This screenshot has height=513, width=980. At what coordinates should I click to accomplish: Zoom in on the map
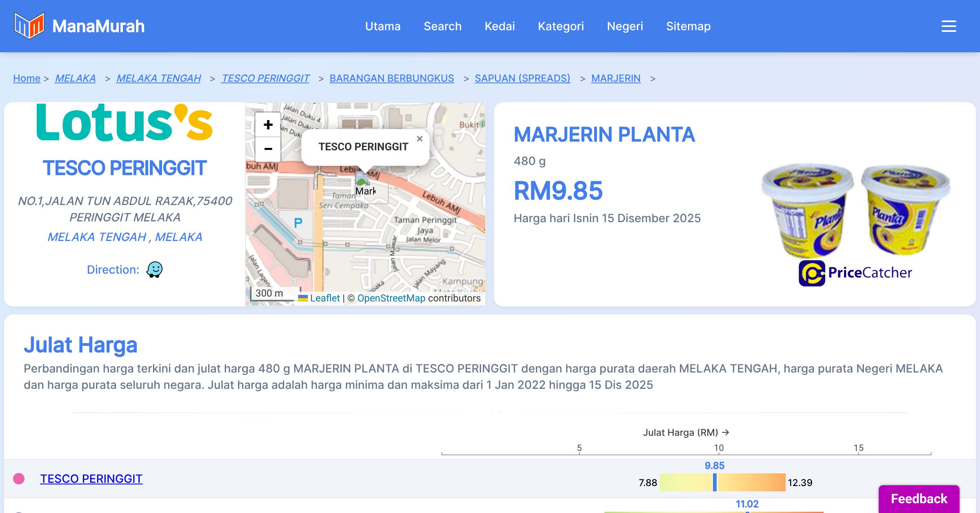(x=268, y=125)
